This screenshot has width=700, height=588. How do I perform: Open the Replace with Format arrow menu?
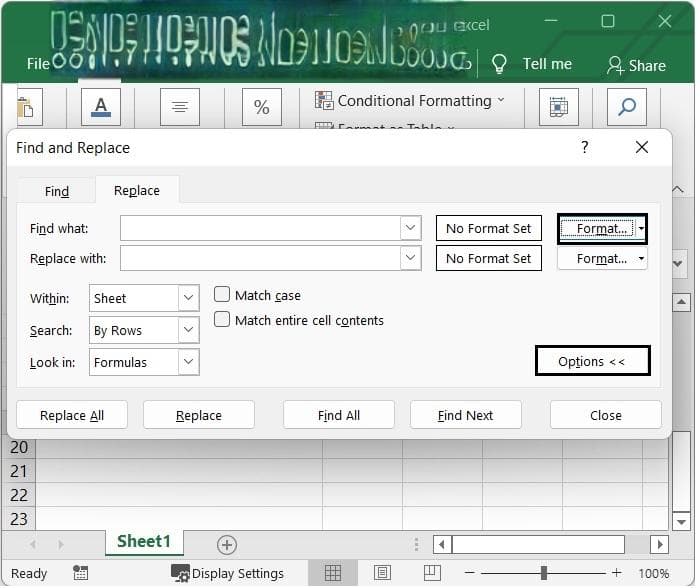(x=641, y=259)
